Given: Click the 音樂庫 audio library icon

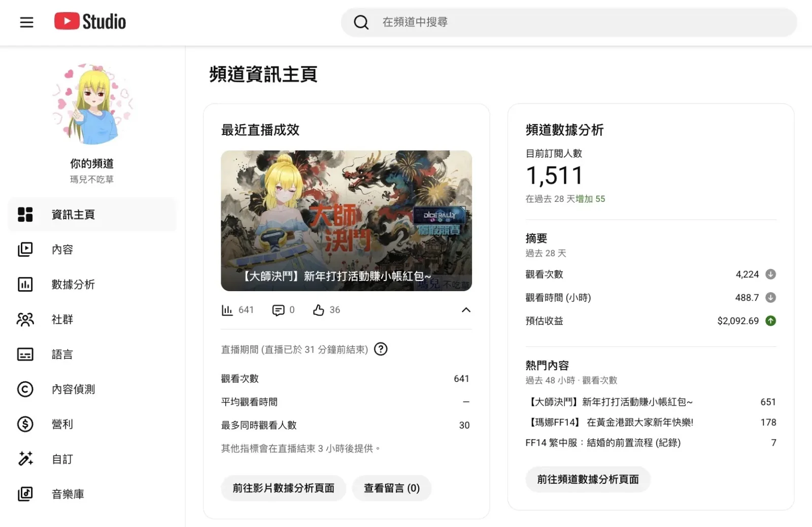Looking at the screenshot, I should tap(25, 494).
